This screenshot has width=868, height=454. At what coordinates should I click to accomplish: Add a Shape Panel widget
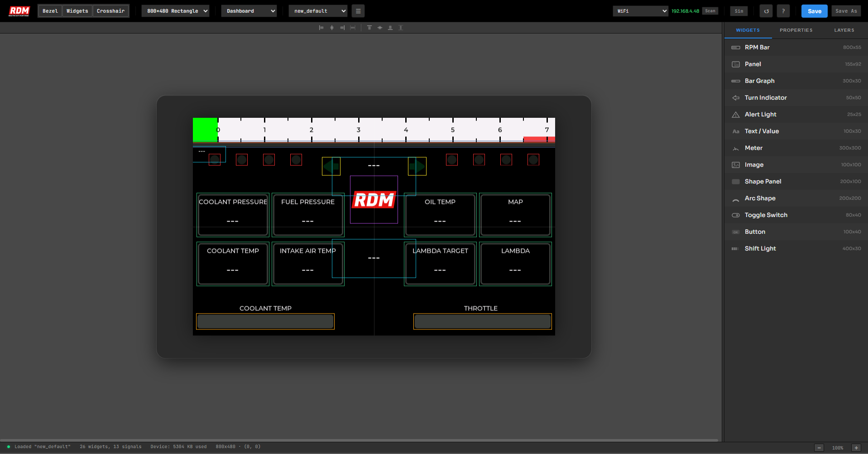point(796,181)
